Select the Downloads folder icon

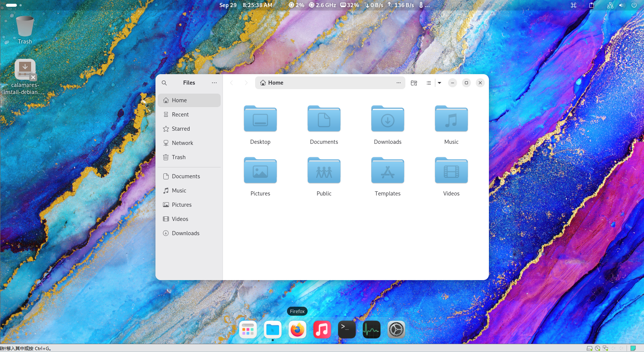click(x=388, y=119)
